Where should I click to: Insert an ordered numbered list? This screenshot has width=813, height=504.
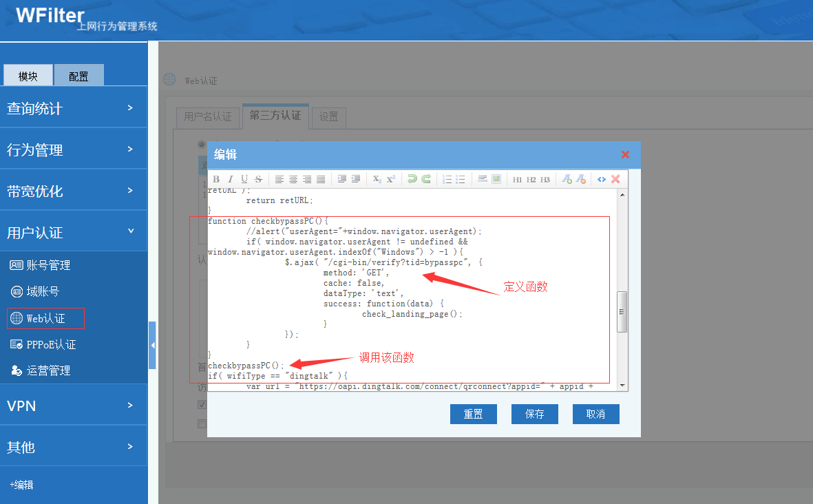click(x=447, y=179)
